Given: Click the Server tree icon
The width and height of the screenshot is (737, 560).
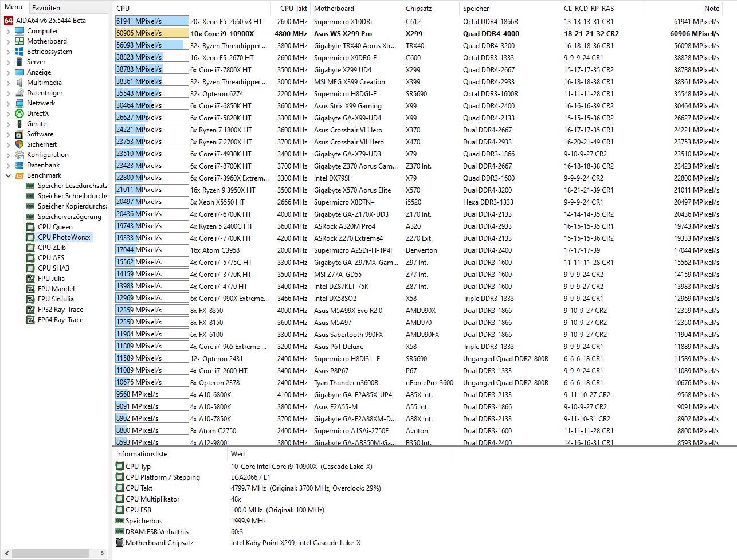Looking at the screenshot, I should [19, 62].
